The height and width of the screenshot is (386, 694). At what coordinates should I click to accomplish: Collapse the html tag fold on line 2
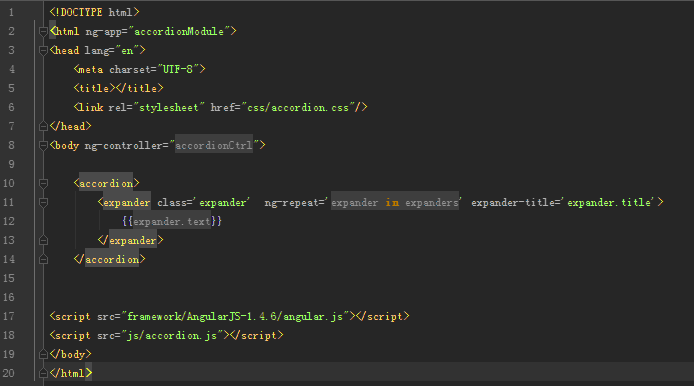click(43, 31)
